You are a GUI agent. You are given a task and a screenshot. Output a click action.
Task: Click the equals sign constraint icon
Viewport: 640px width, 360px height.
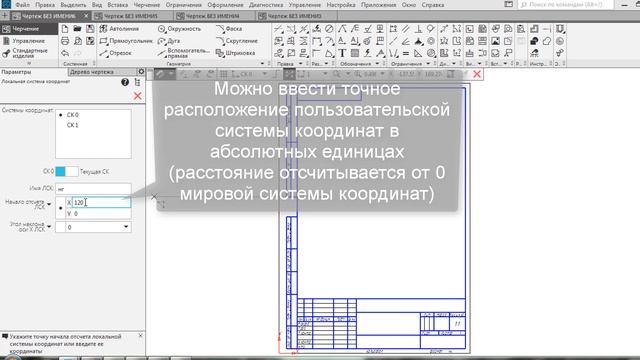pyautogui.click(x=406, y=53)
